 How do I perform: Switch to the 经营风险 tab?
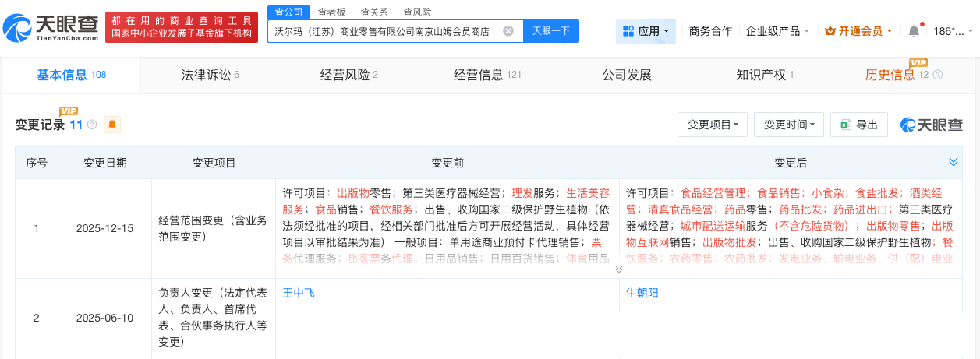point(348,75)
